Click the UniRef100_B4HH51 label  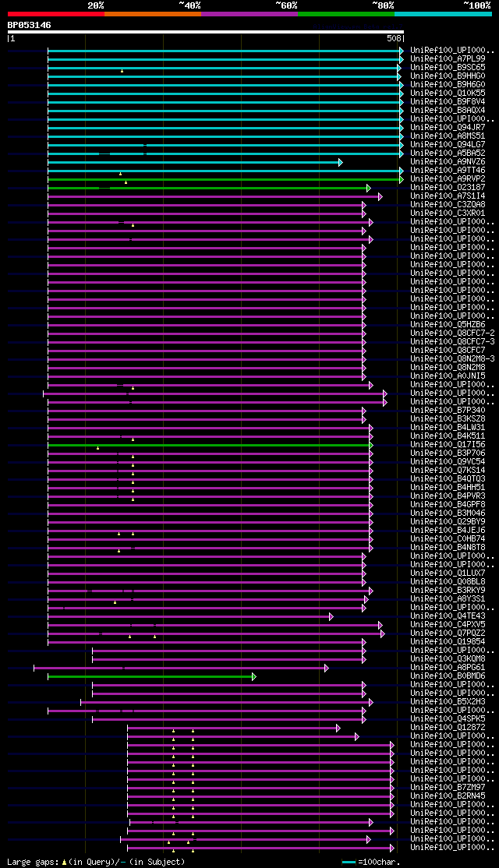pos(448,488)
